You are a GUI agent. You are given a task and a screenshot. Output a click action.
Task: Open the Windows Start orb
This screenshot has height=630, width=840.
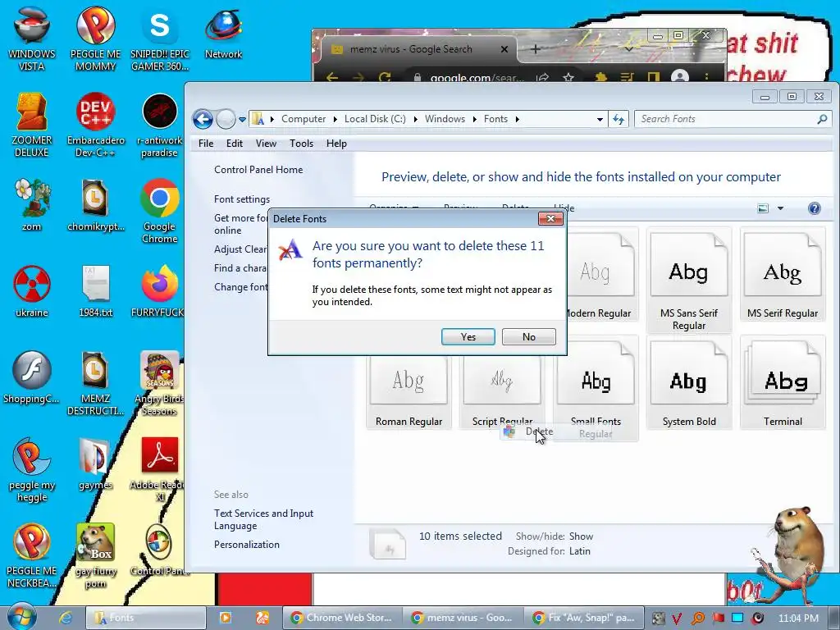point(21,617)
